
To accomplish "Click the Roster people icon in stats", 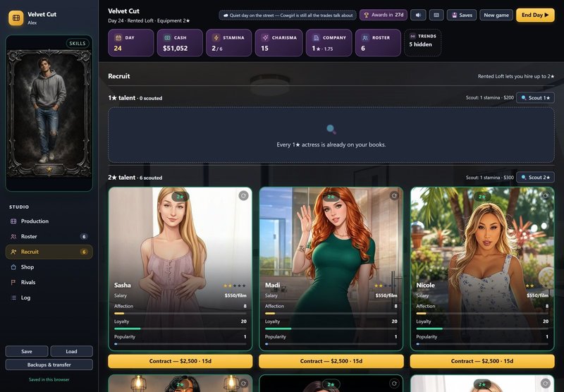I will coord(365,37).
